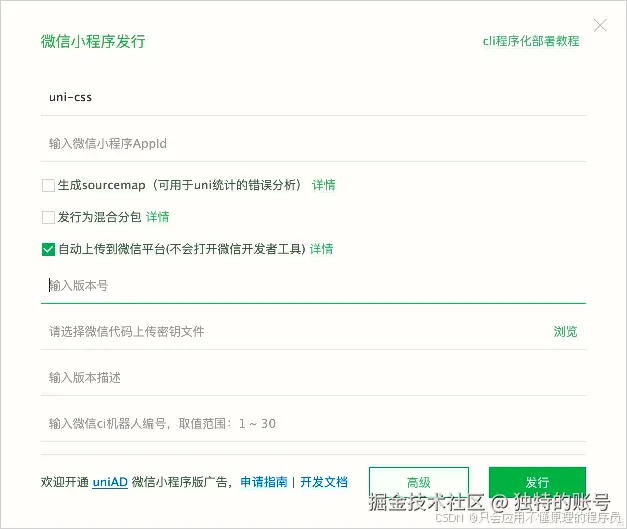627x529 pixels.
Task: Open the 申请指南 link
Action: pos(264,482)
